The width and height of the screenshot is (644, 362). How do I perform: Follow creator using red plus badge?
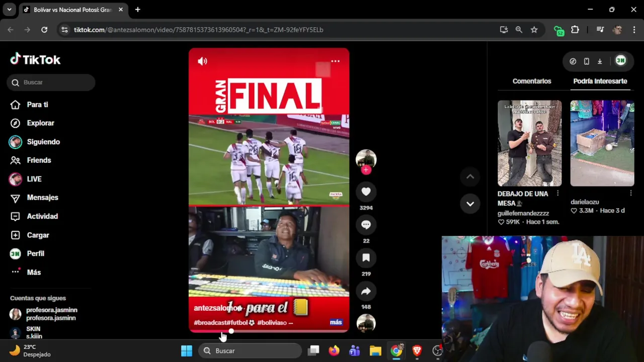(366, 170)
